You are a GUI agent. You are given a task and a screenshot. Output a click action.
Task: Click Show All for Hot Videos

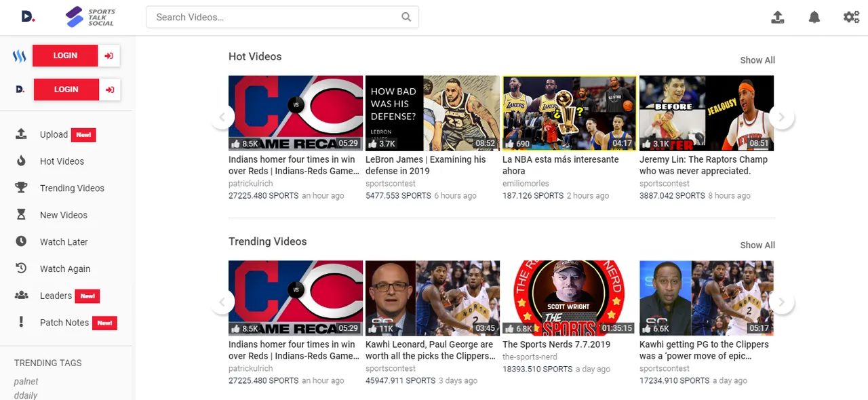coord(757,60)
